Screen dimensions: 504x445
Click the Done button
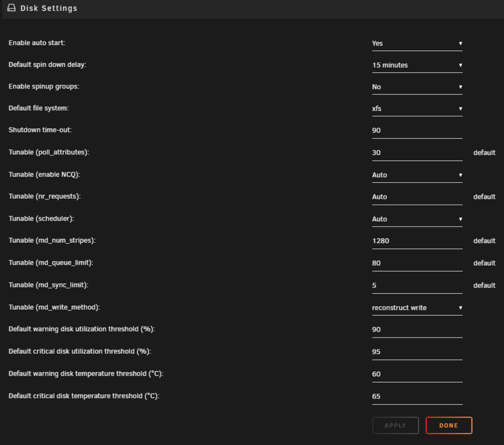pos(449,425)
